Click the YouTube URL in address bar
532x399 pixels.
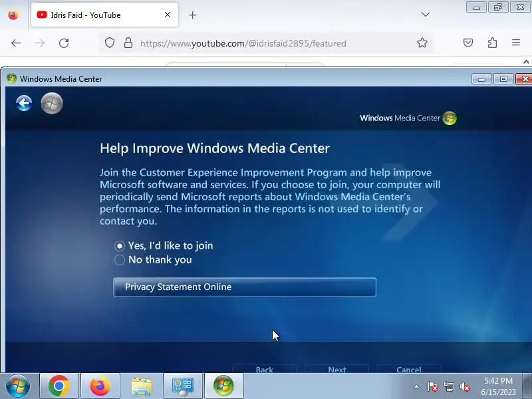pyautogui.click(x=243, y=43)
